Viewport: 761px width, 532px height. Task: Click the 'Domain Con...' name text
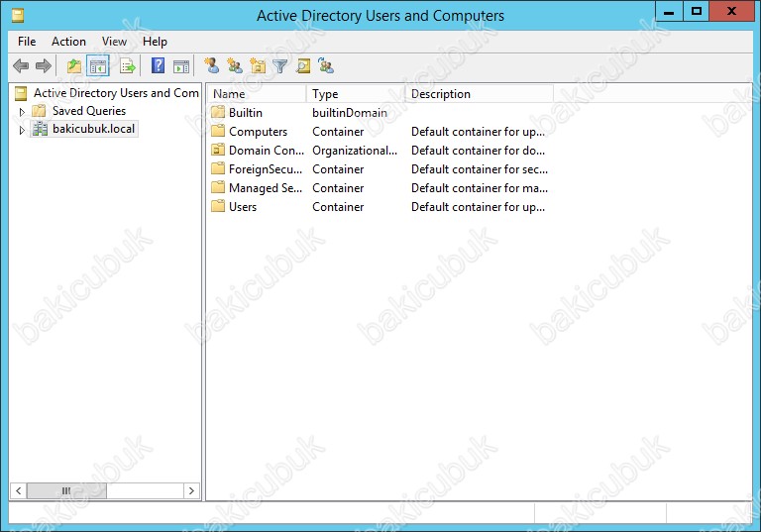tap(267, 151)
